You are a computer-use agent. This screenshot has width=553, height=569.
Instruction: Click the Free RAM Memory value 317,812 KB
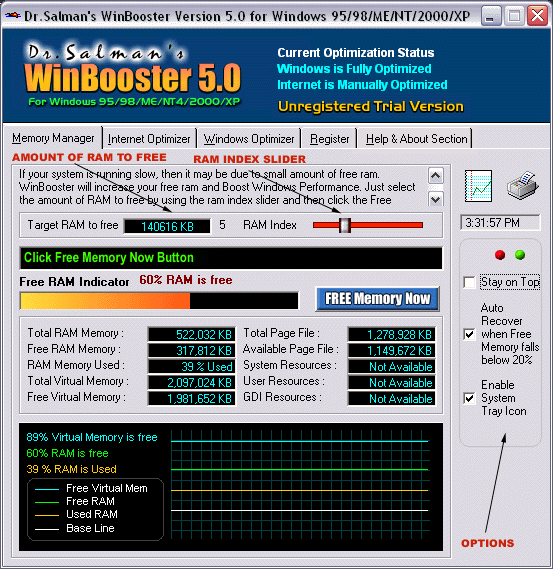(x=192, y=350)
